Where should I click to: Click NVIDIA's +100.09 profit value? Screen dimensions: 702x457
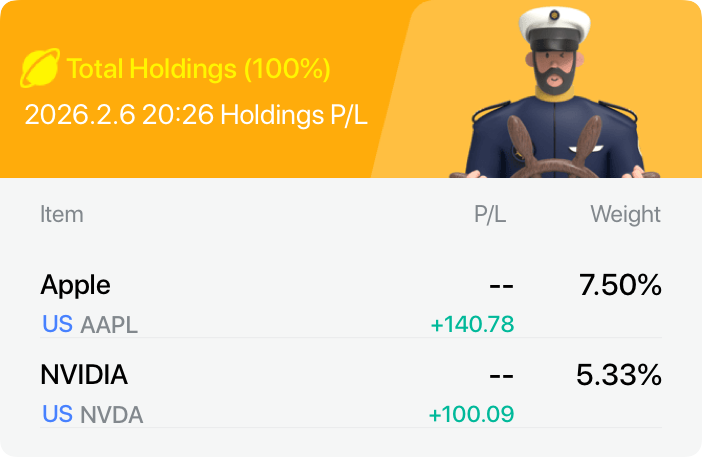(x=471, y=413)
